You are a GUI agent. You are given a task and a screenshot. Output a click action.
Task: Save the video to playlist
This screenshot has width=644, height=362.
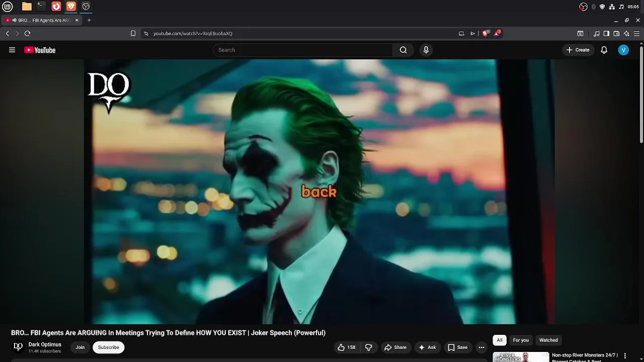pos(458,347)
